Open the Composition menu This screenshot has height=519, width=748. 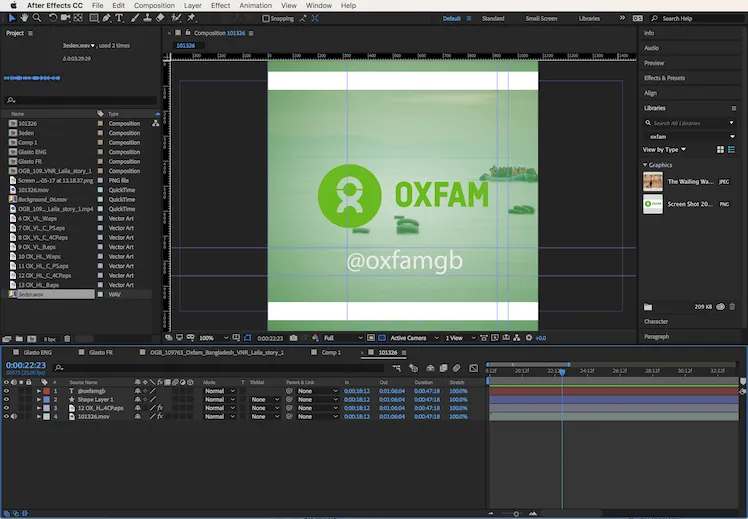(154, 5)
